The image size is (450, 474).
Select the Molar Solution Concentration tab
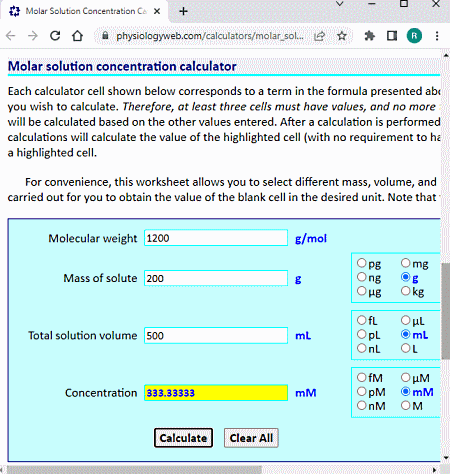(85, 11)
